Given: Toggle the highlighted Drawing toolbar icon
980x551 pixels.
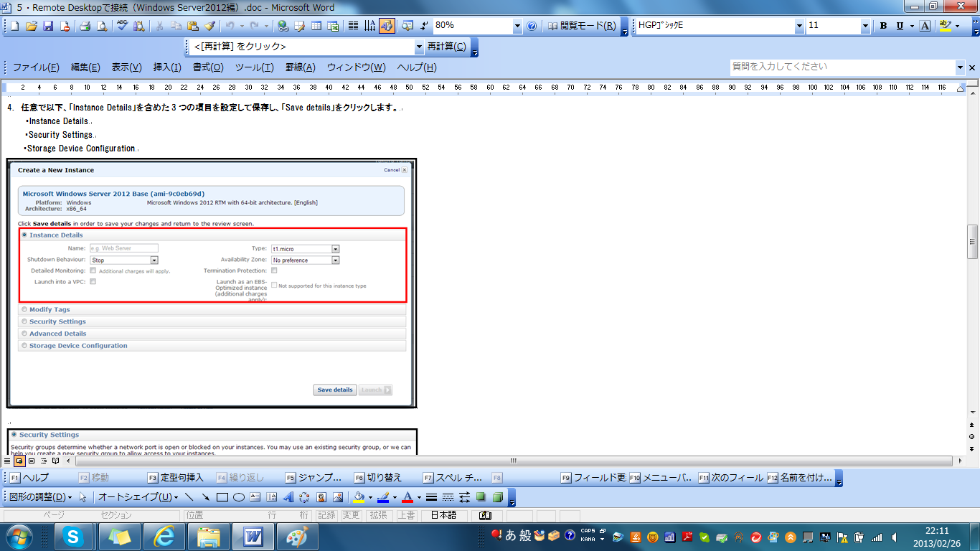Looking at the screenshot, I should 387,26.
